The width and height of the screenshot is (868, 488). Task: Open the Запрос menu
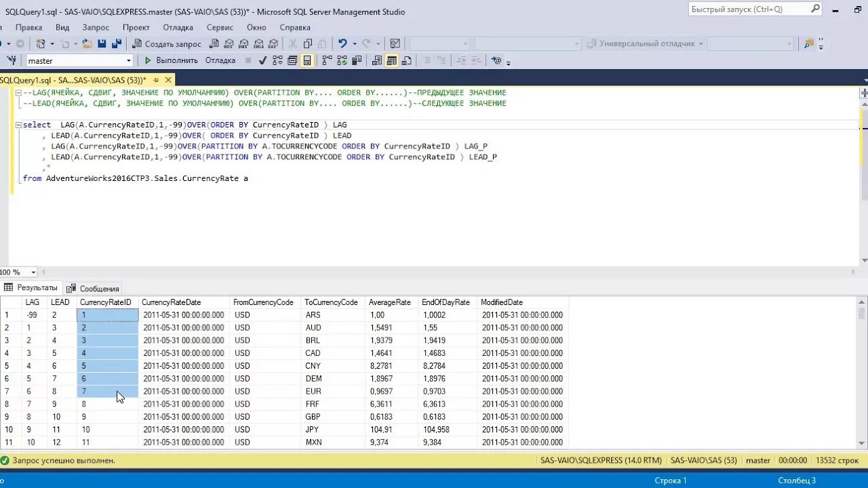point(96,27)
